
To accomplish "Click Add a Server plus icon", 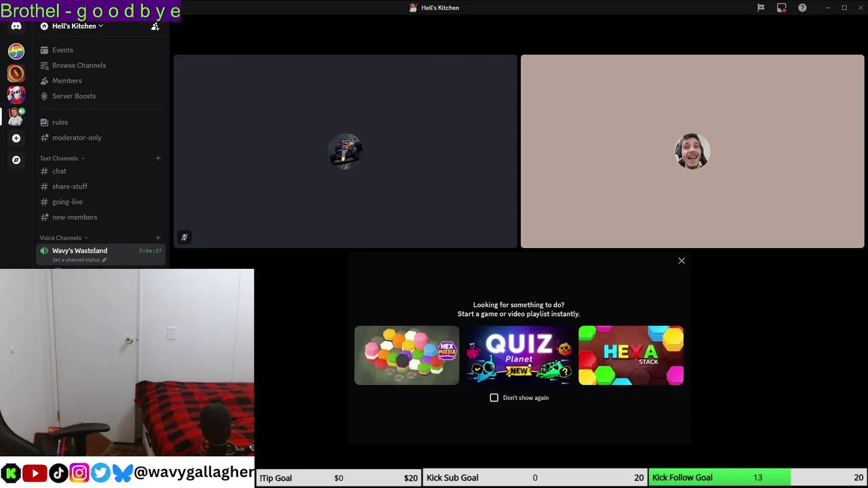I will click(16, 138).
